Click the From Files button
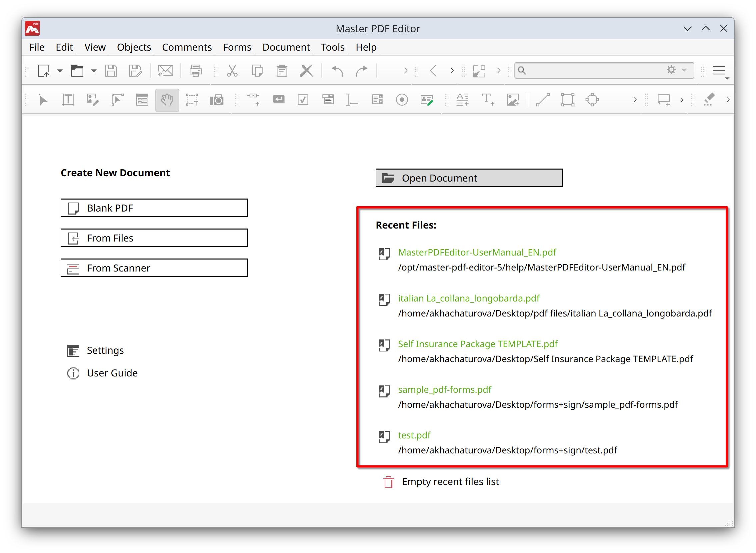 [x=154, y=238]
